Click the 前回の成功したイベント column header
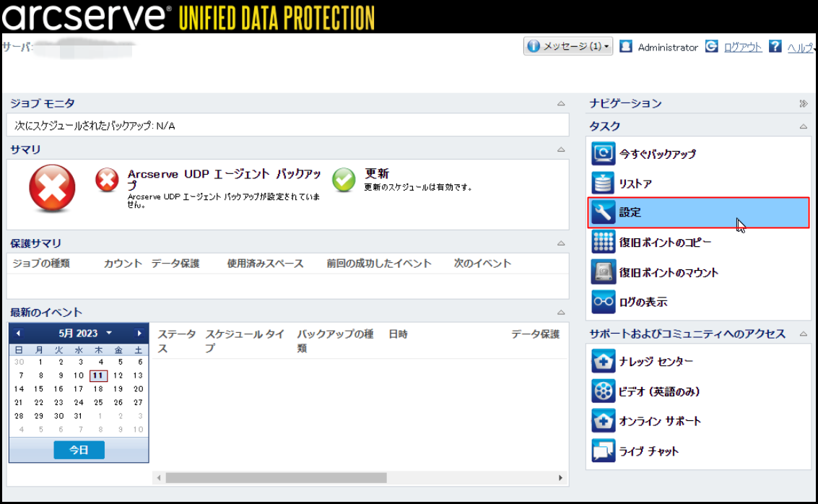Image resolution: width=818 pixels, height=504 pixels. click(x=379, y=264)
